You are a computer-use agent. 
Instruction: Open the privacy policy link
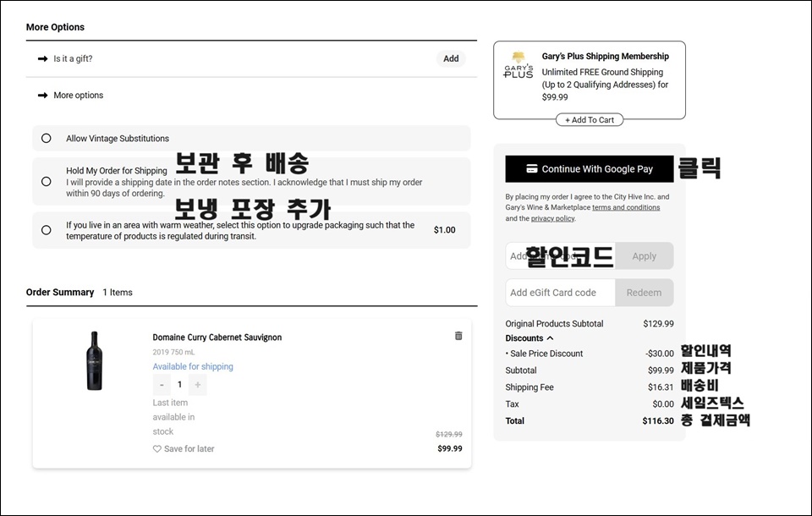[552, 218]
